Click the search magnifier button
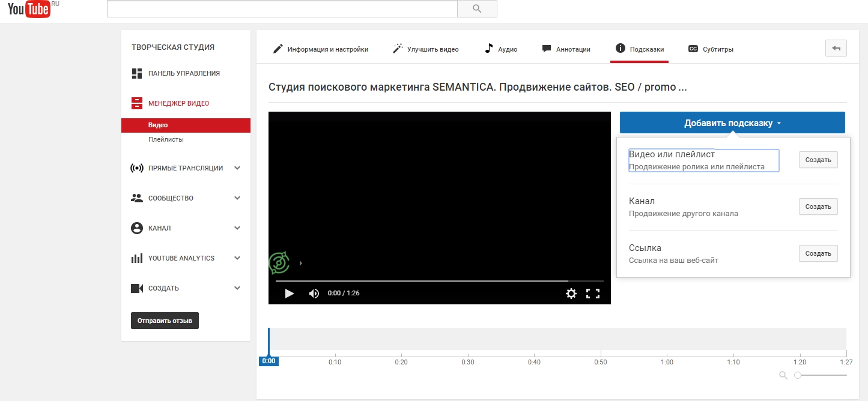This screenshot has height=401, width=868. click(477, 8)
